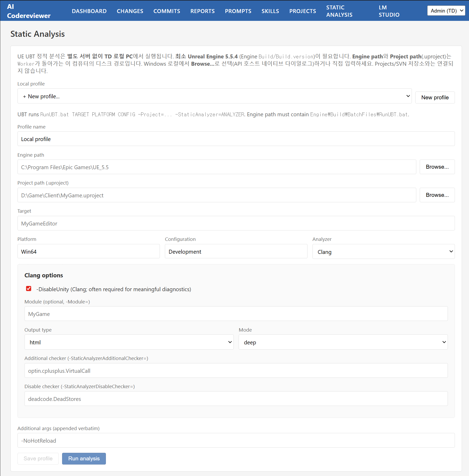Click the Static Analysis page heading
Screen dimensions: 469x476
[38, 34]
